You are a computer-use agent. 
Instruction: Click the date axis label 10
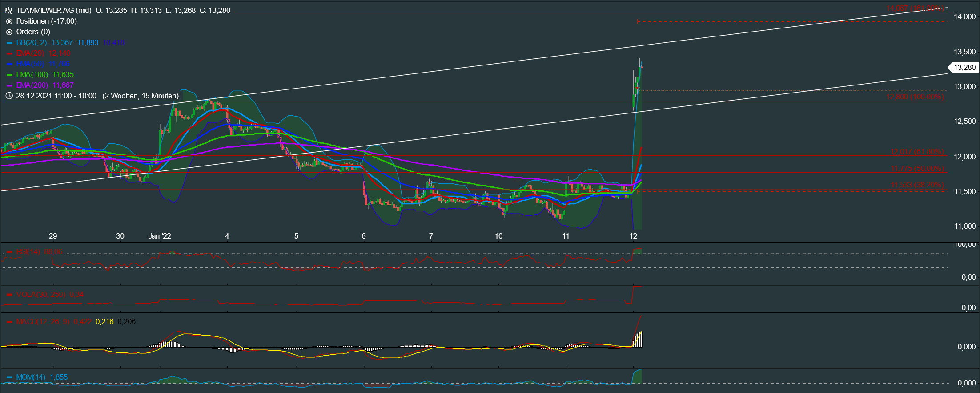[x=498, y=236]
